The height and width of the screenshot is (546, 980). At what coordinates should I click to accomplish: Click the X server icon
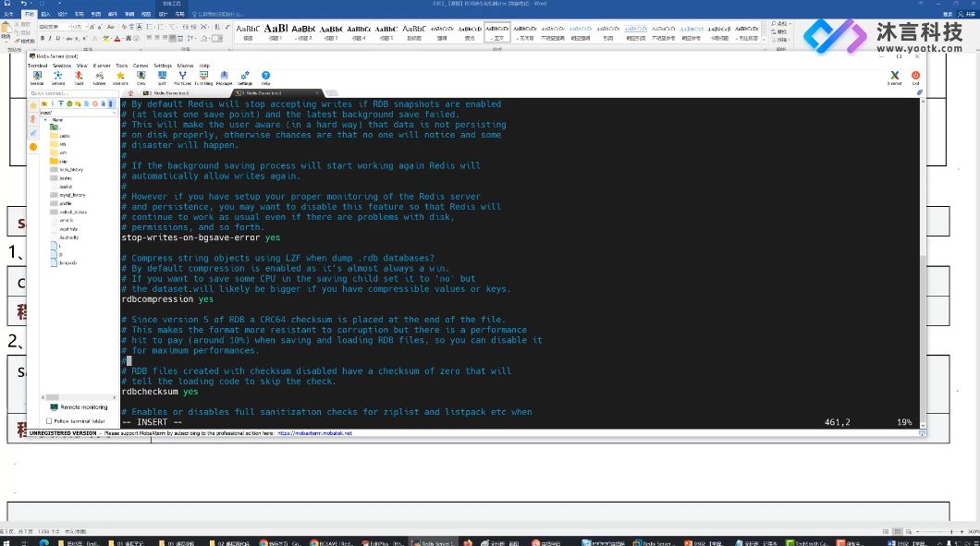point(894,78)
